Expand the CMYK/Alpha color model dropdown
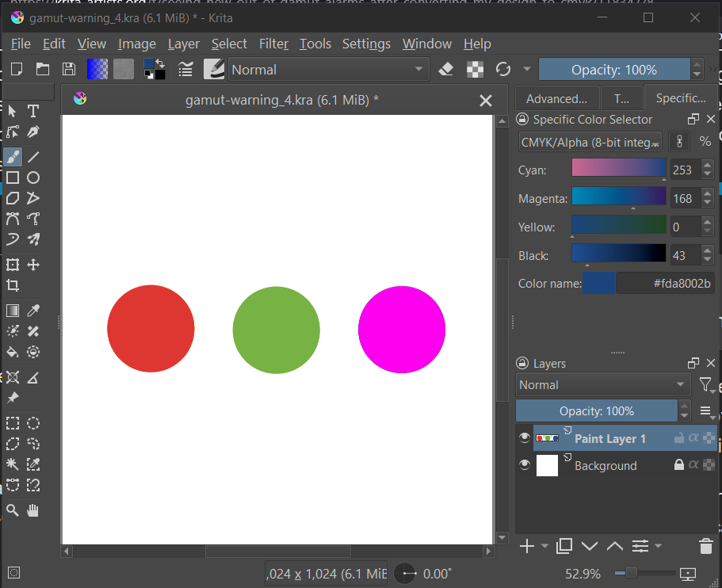 590,142
